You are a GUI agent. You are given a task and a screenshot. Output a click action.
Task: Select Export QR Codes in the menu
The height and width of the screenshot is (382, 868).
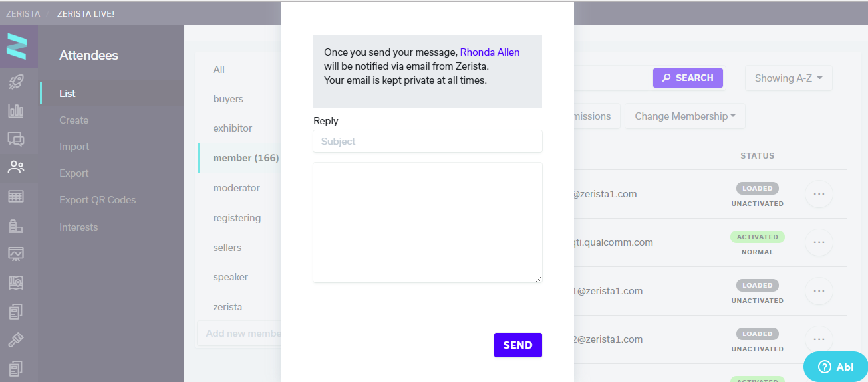[97, 200]
